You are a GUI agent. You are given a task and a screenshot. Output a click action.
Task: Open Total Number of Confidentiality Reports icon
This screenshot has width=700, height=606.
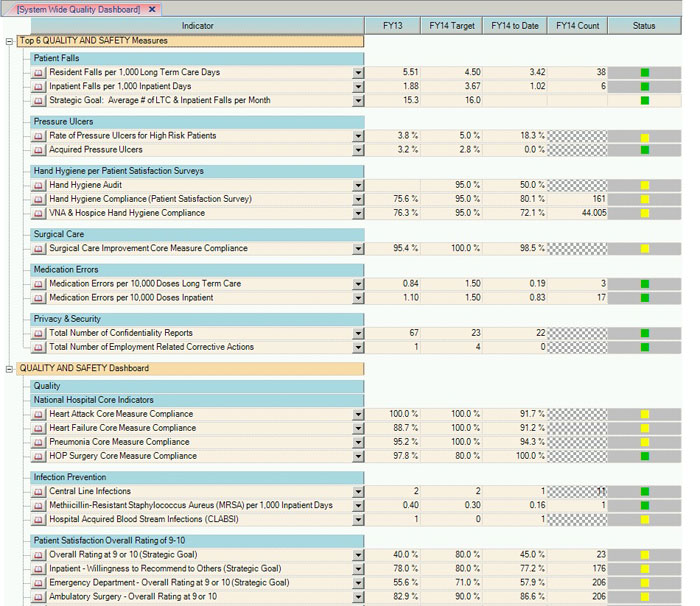tap(38, 333)
